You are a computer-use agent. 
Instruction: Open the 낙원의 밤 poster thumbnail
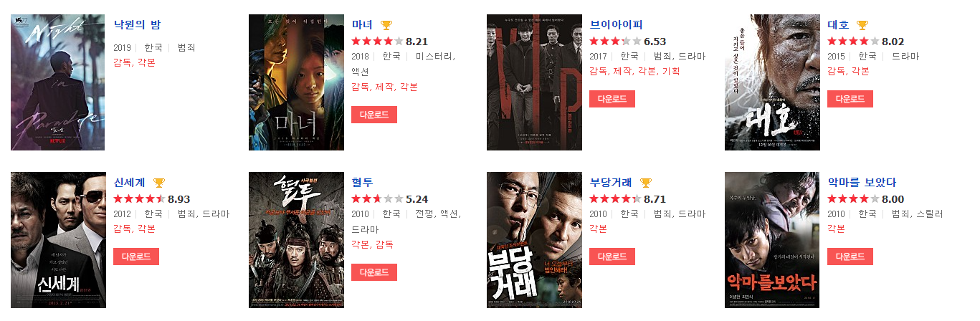[x=57, y=82]
